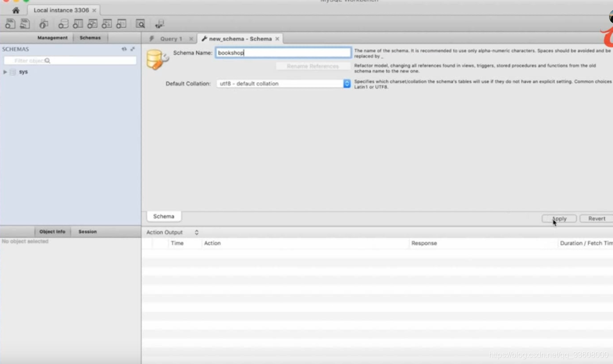Create new table toolbar icon
613x364 pixels.
click(x=78, y=23)
